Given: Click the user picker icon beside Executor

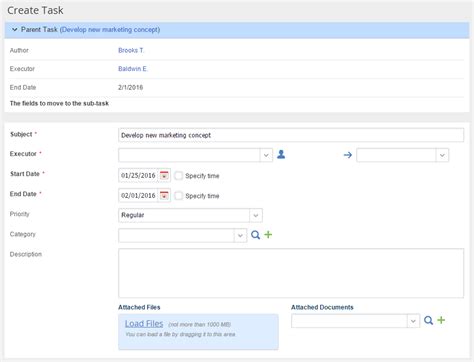Looking at the screenshot, I should [x=281, y=154].
